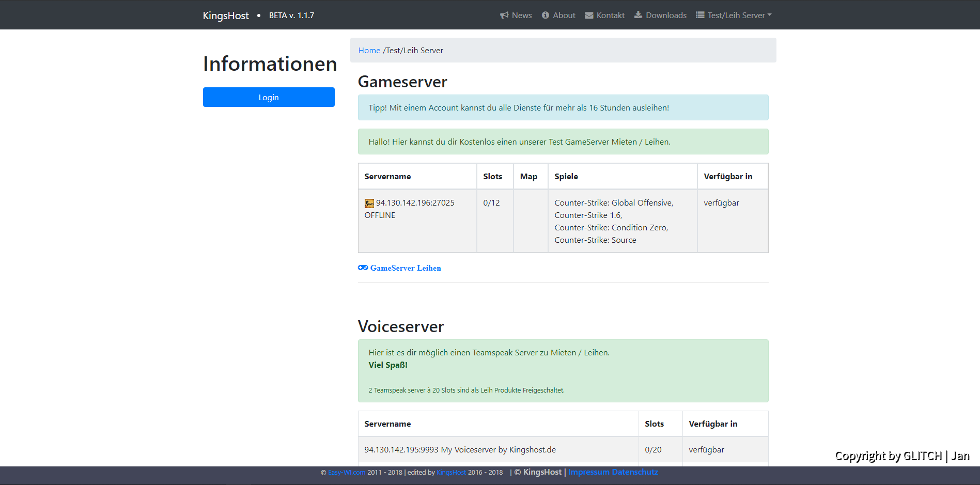The height and width of the screenshot is (485, 980).
Task: Follow the GameServer Leihen link
Action: [x=406, y=268]
